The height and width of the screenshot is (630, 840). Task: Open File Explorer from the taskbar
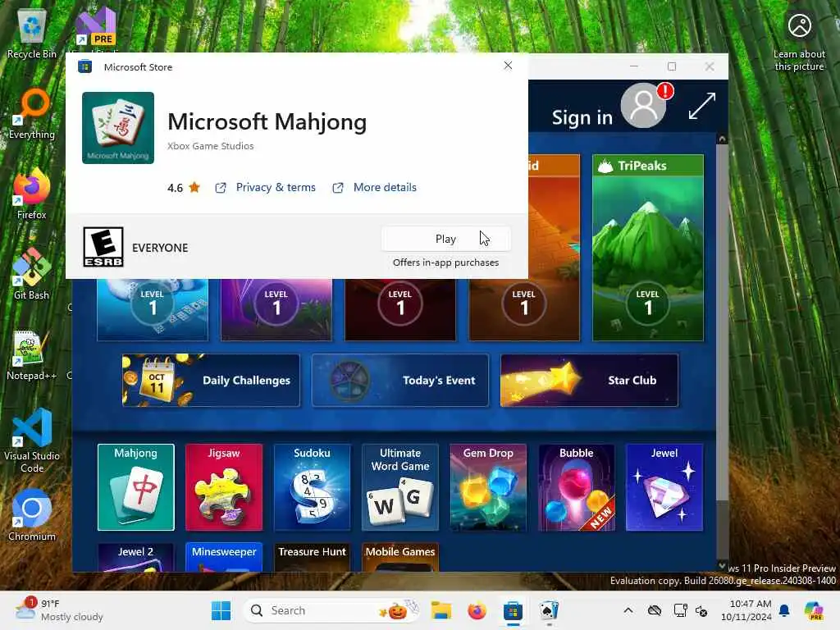click(441, 610)
